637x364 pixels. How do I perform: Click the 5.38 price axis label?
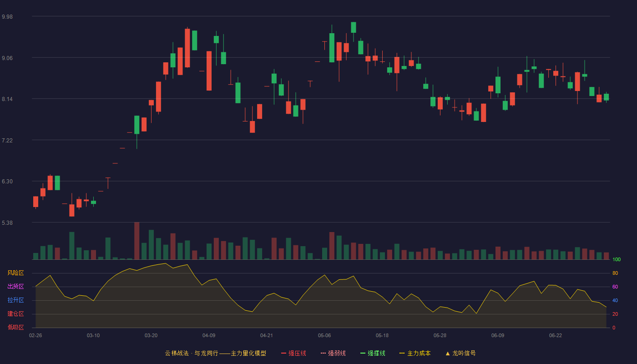pos(7,223)
